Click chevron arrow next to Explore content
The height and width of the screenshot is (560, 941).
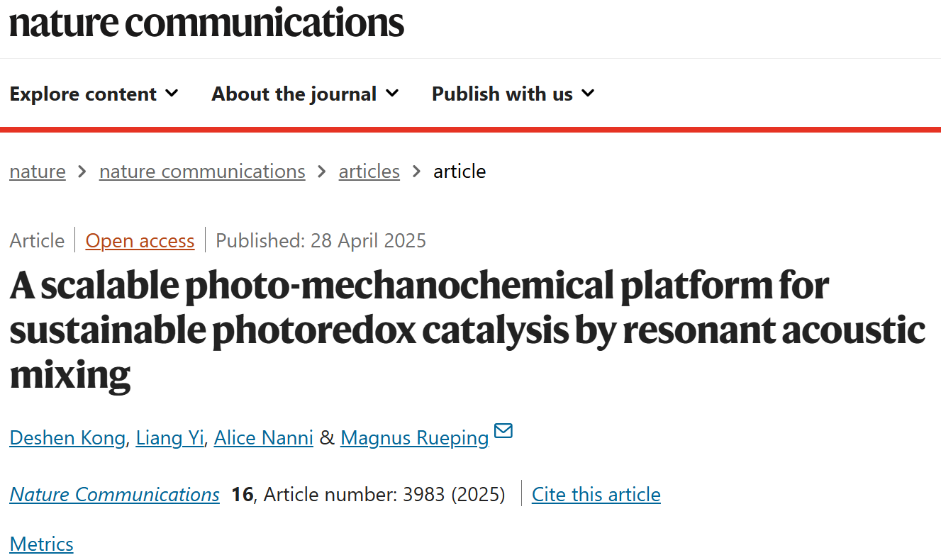click(x=172, y=93)
